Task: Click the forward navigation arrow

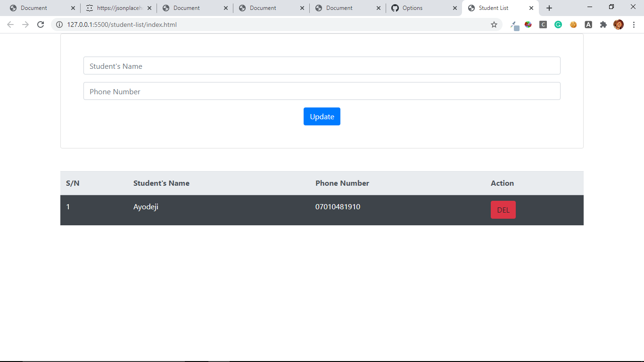Action: coord(25,25)
